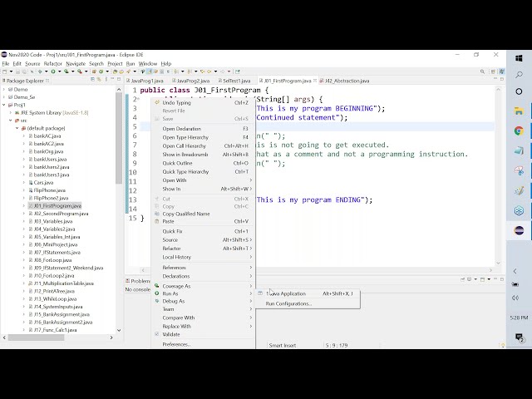The width and height of the screenshot is (532, 399).
Task: Open Preferences... from the context menu
Action: click(x=203, y=344)
